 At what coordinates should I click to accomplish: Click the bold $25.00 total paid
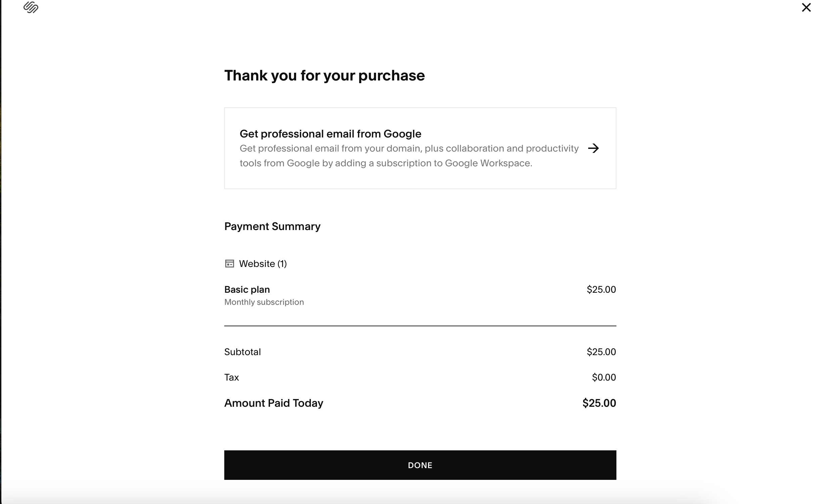[x=599, y=403]
